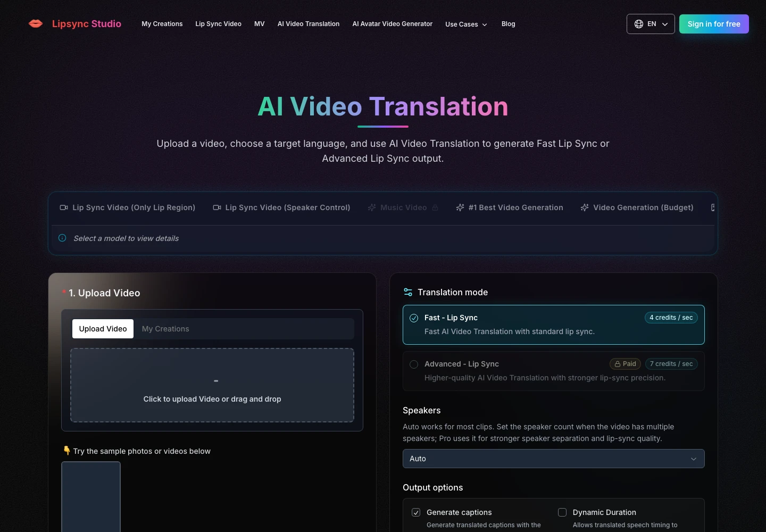
Task: Click the info icon beside Select a model
Action: coord(62,238)
